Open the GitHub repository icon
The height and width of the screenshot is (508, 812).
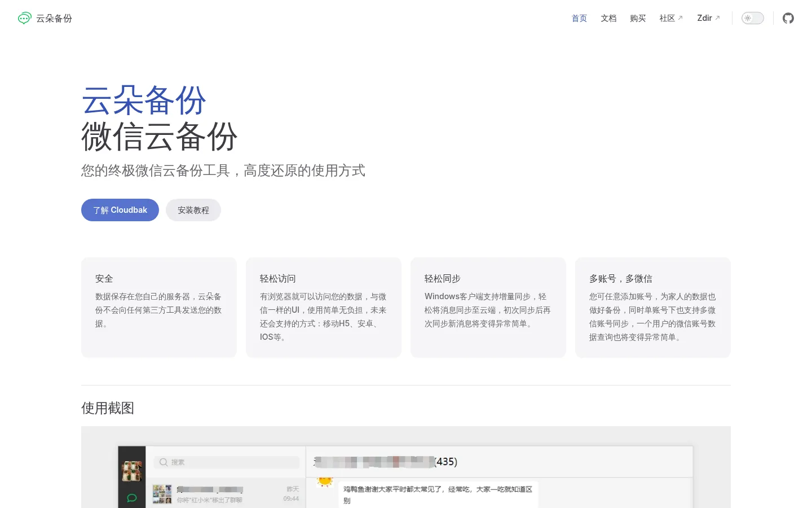788,18
